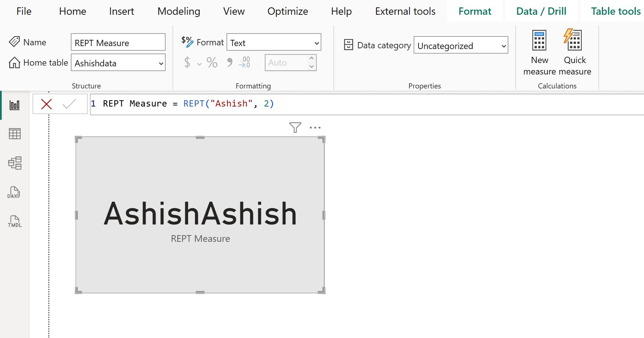Open Quick measure
Image resolution: width=644 pixels, height=338 pixels.
pyautogui.click(x=574, y=52)
